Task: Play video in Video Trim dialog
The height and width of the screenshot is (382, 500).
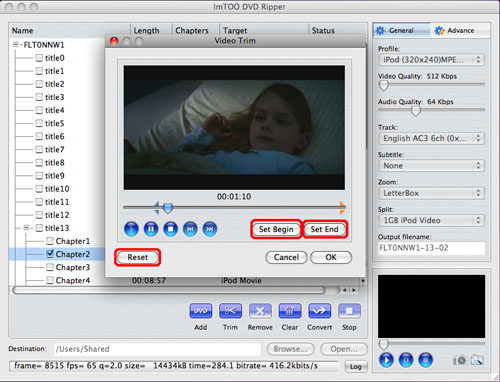Action: [x=131, y=229]
